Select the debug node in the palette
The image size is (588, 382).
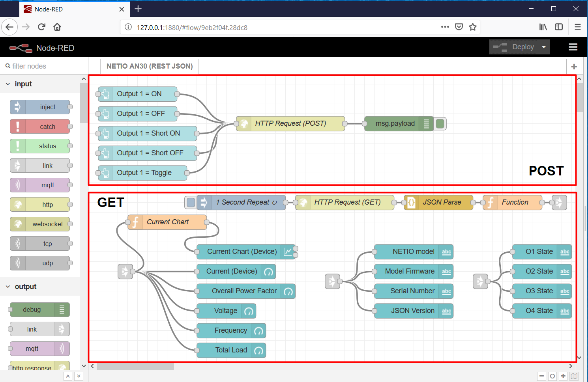pyautogui.click(x=38, y=309)
